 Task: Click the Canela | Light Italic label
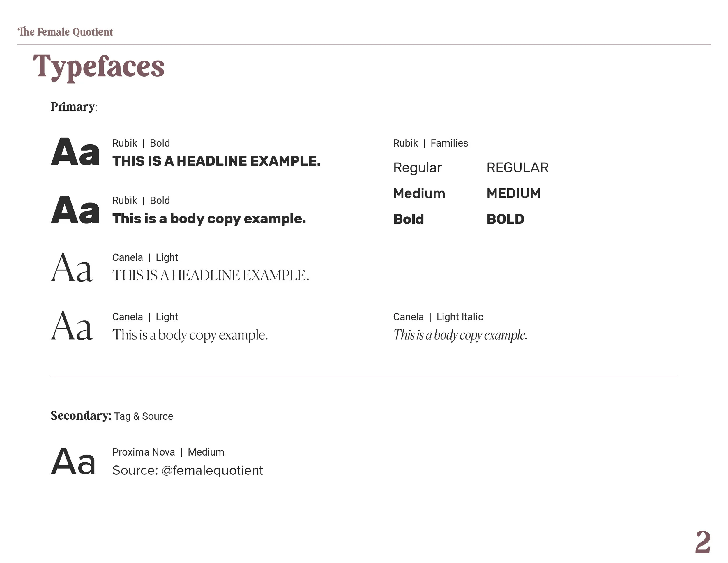click(x=438, y=317)
